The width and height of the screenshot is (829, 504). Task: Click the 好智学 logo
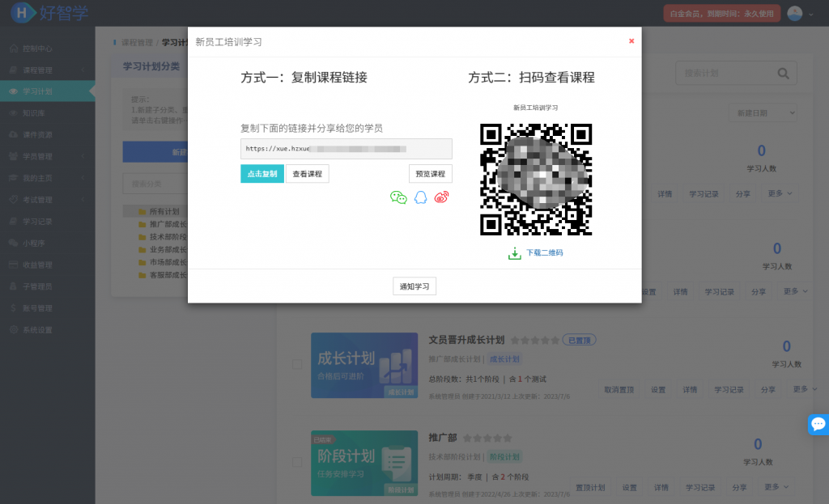pyautogui.click(x=50, y=13)
